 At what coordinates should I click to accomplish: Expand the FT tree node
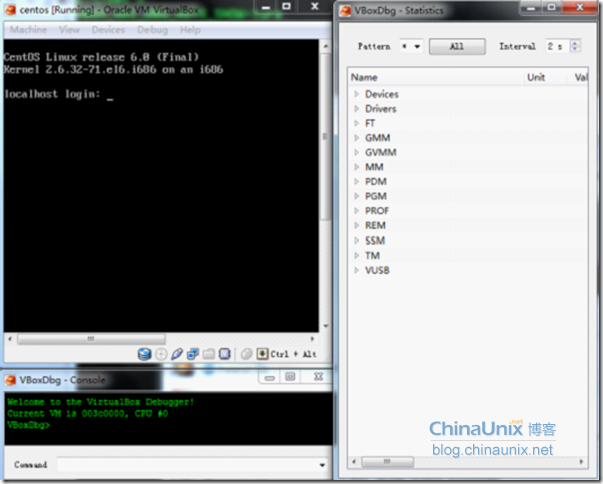[356, 123]
